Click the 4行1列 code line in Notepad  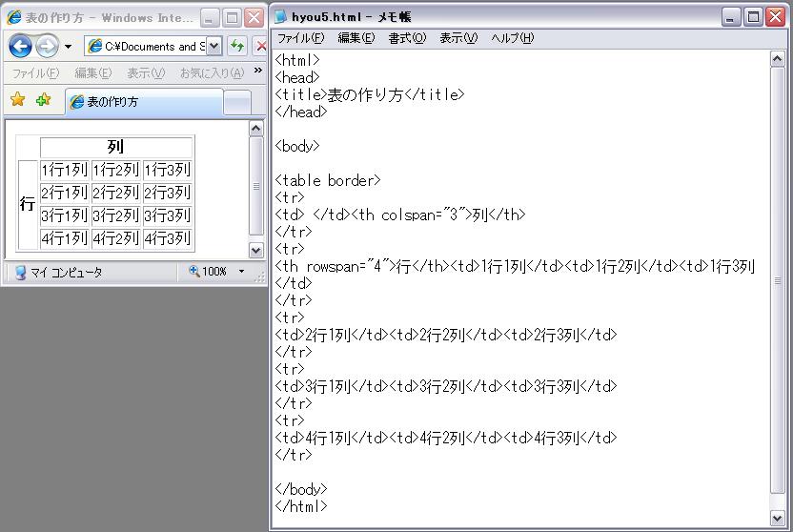(445, 438)
